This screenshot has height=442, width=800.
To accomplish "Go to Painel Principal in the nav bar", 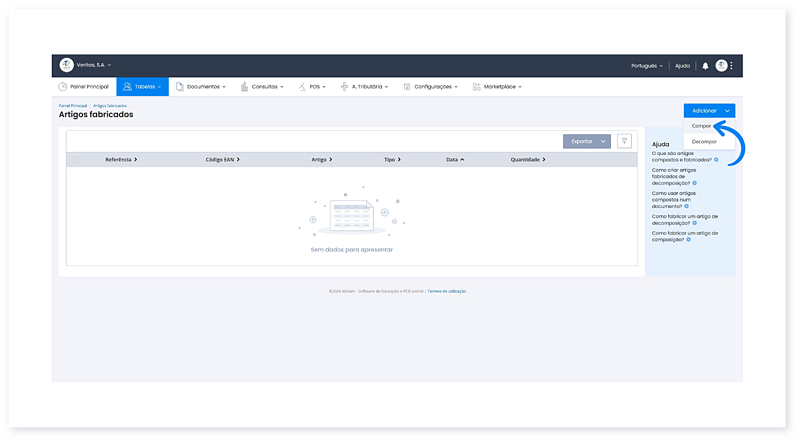I will (x=84, y=87).
